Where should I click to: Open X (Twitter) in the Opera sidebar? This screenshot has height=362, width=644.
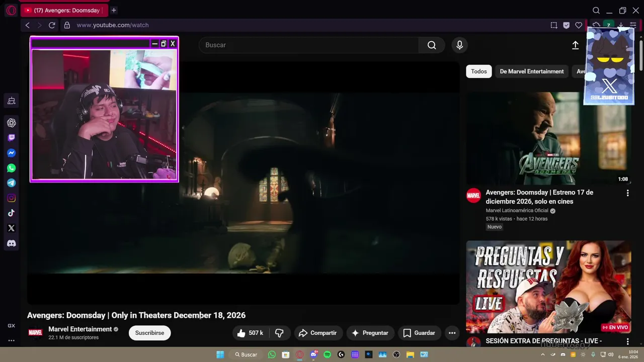(11, 228)
